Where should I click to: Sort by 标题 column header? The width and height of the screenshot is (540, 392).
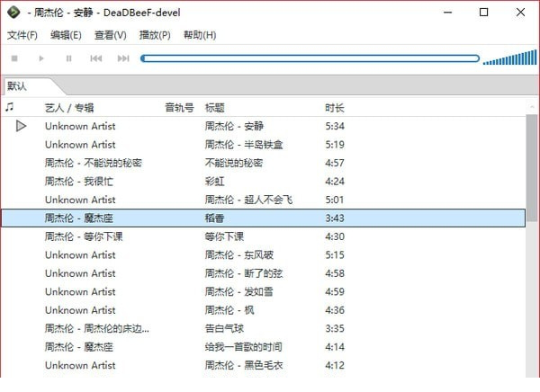click(215, 108)
